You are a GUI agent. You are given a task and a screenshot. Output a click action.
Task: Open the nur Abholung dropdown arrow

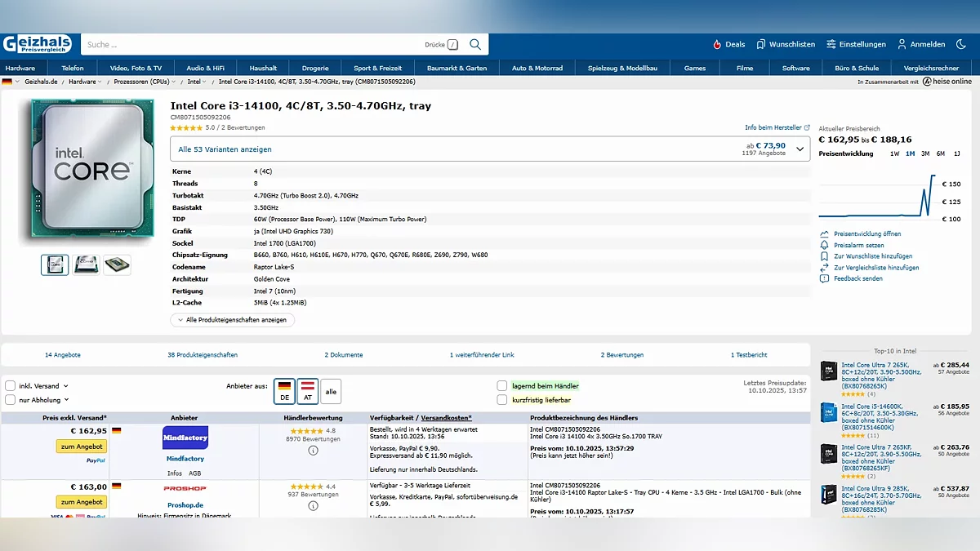click(66, 400)
